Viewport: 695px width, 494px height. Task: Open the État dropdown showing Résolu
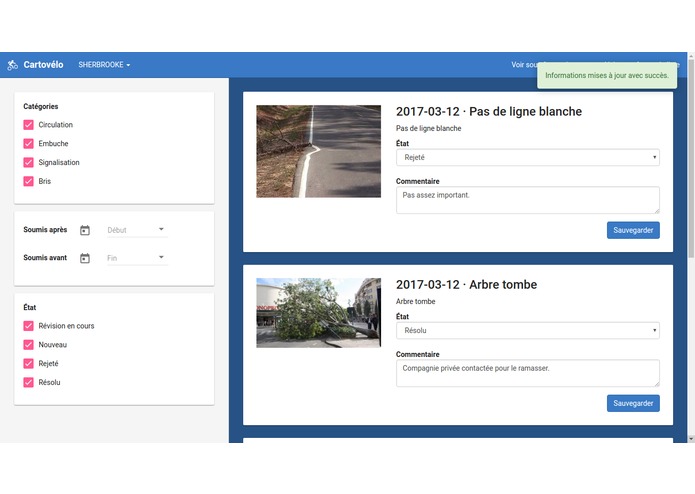527,331
